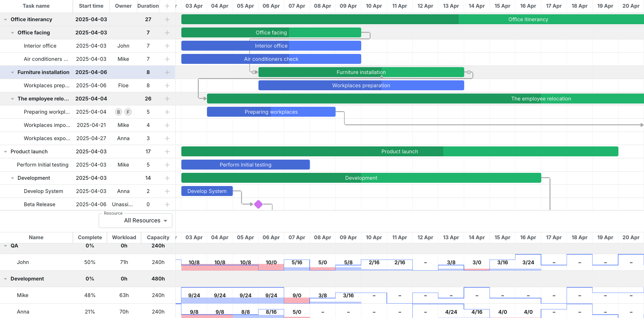644x318 pixels.
Task: Open the All Resources dropdown
Action: [x=135, y=221]
